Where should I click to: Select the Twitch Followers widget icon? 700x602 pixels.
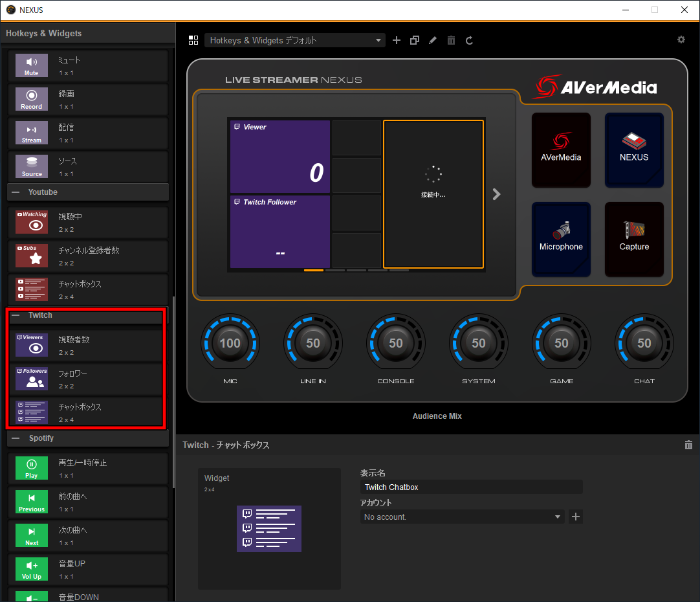(32, 379)
